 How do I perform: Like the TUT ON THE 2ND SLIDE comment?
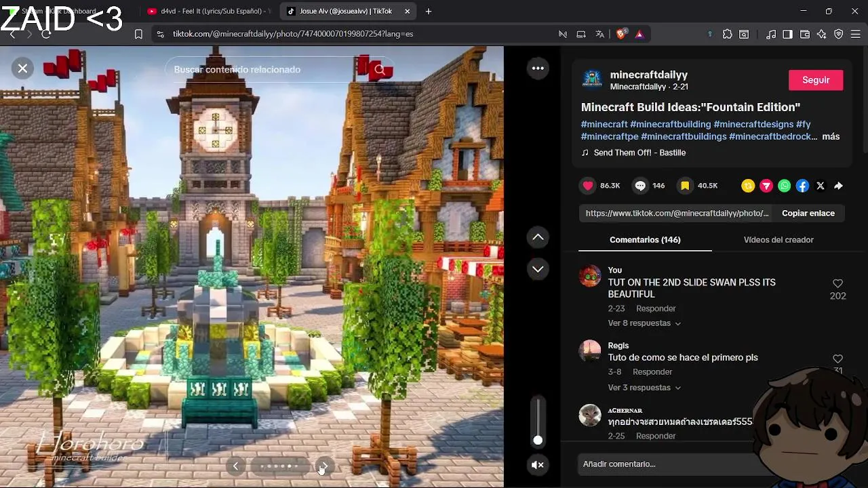[x=837, y=284]
